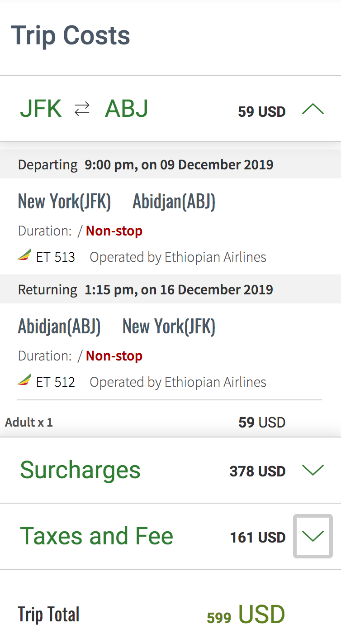Expand the Surcharges section chevron

(313, 470)
